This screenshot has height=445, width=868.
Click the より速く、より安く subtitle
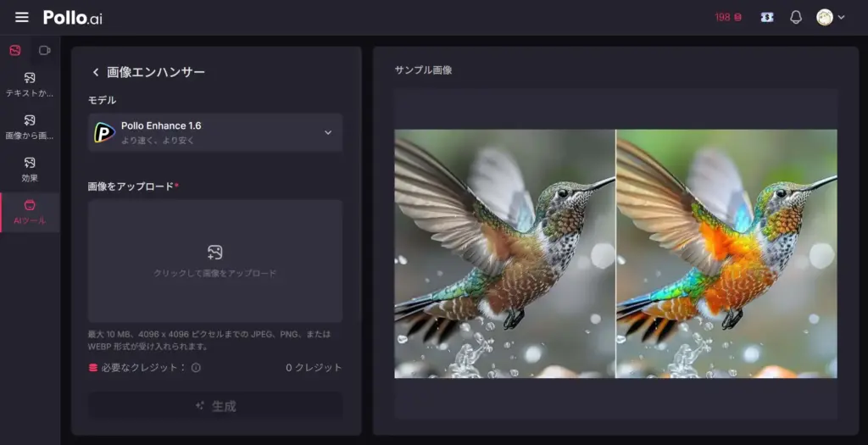[x=158, y=141]
